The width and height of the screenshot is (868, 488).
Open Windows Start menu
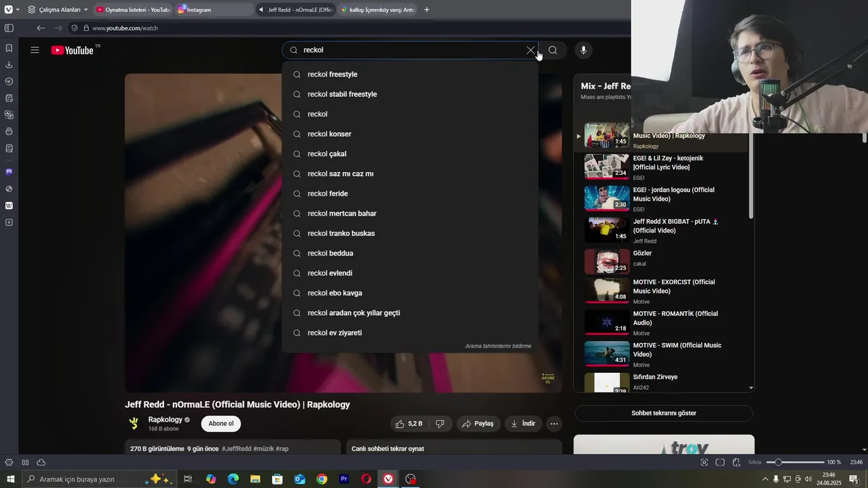click(x=10, y=479)
